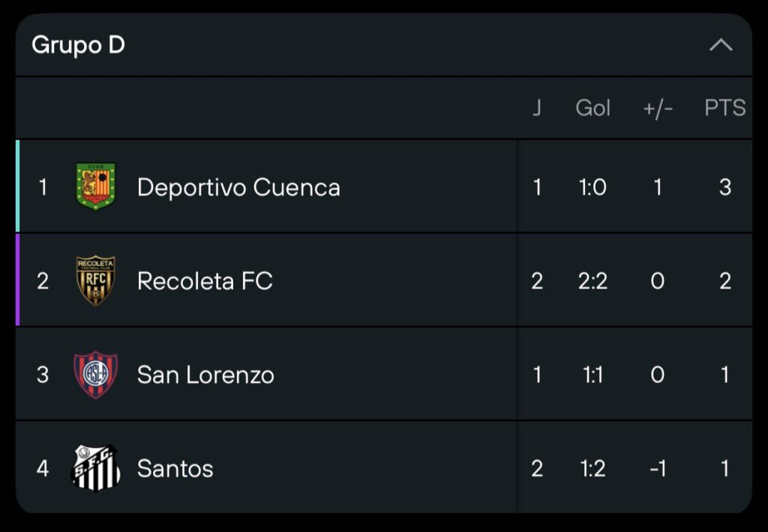
Task: Click the San Lorenzo club crest
Action: click(96, 375)
